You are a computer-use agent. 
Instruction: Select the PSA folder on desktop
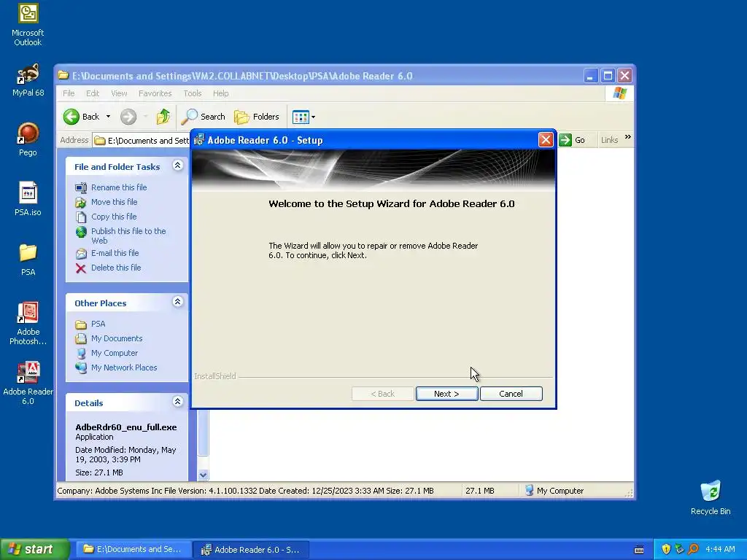click(x=28, y=260)
